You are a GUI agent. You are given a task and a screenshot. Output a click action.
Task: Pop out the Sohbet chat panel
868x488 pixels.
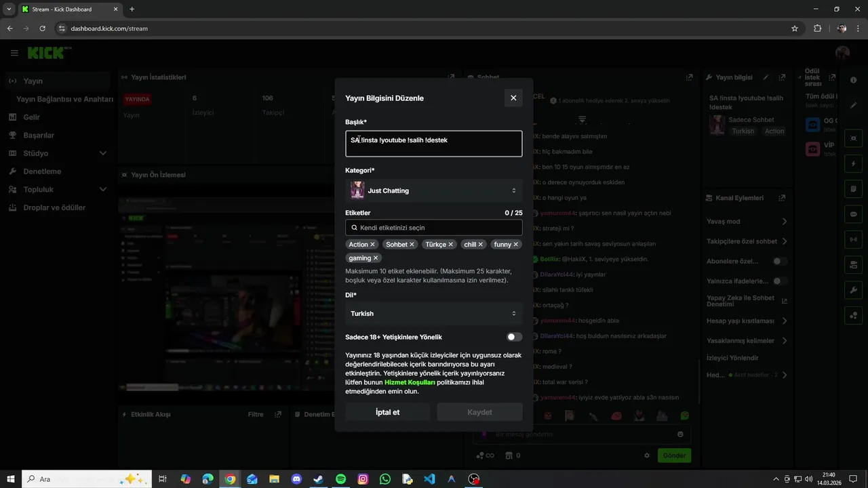(689, 77)
